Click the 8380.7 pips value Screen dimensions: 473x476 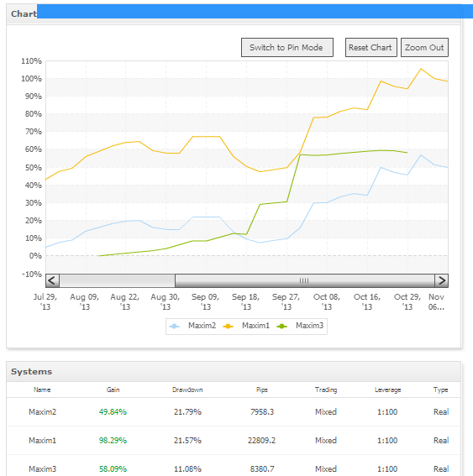[262, 469]
